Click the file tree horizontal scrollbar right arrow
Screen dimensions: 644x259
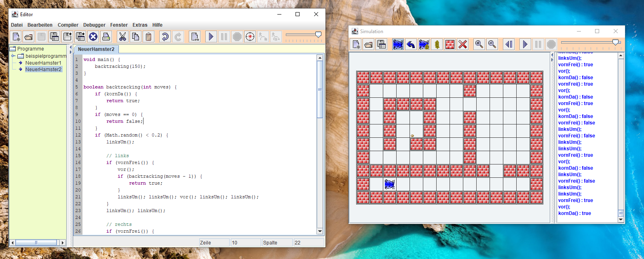coord(62,242)
